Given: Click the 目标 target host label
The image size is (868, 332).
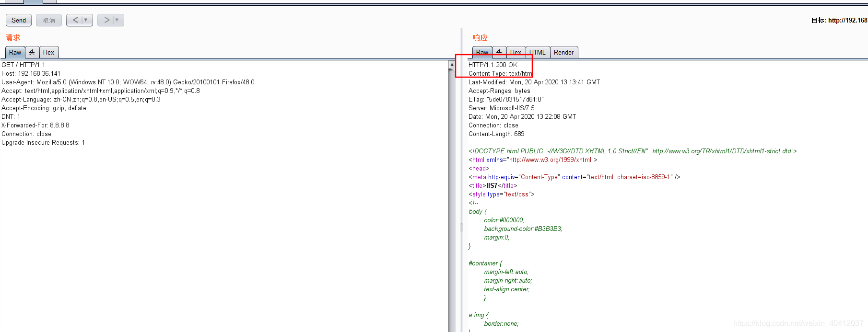Looking at the screenshot, I should [839, 20].
